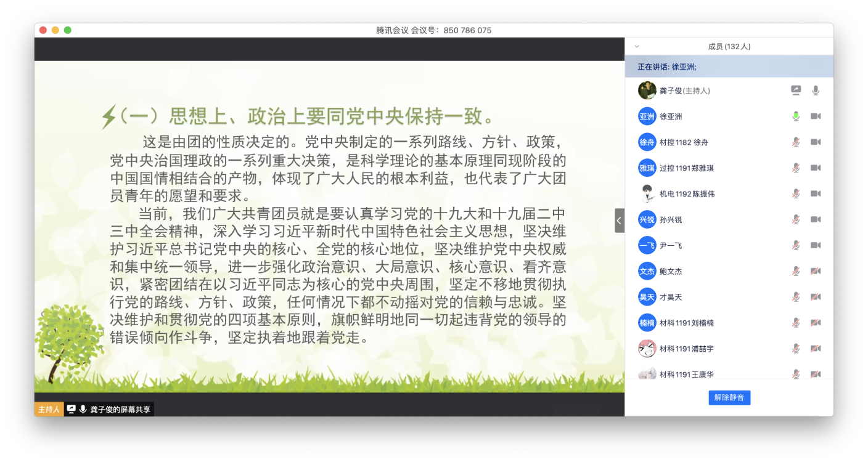868x462 pixels.
Task: Click 才昊天's disabled camera icon
Action: click(x=816, y=298)
